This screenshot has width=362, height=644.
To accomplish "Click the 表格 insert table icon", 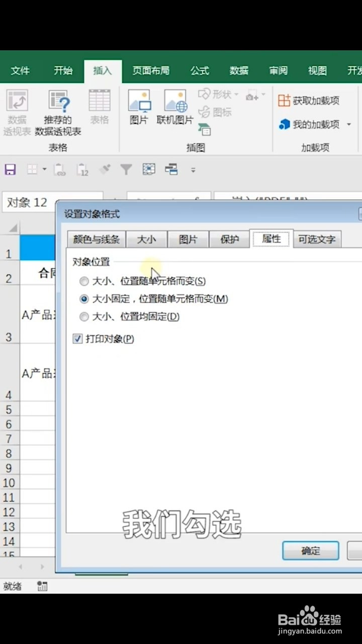I will pos(100,107).
